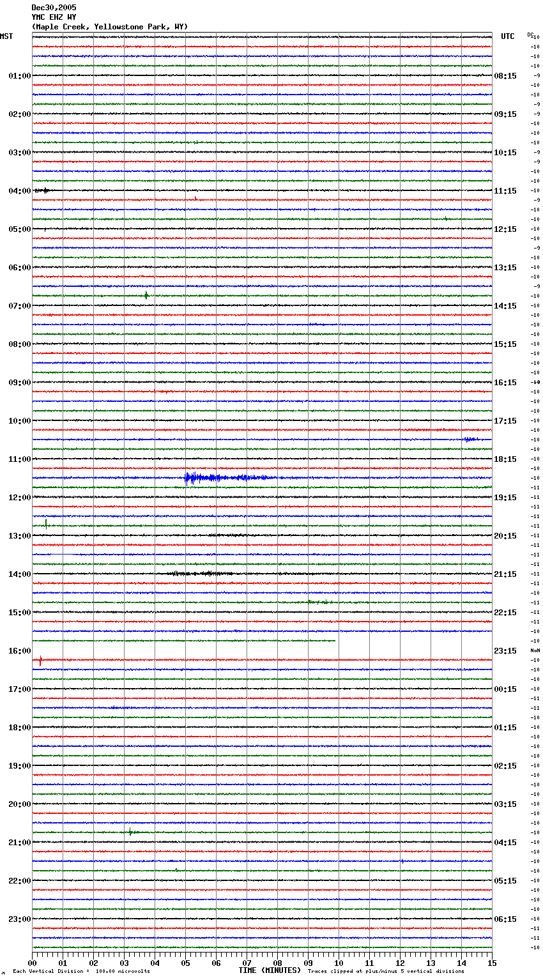Click the '13:15' UTC time label

tap(505, 268)
